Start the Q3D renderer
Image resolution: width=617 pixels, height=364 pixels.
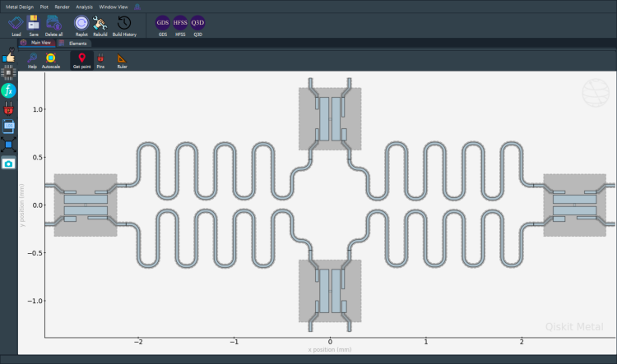pos(197,26)
